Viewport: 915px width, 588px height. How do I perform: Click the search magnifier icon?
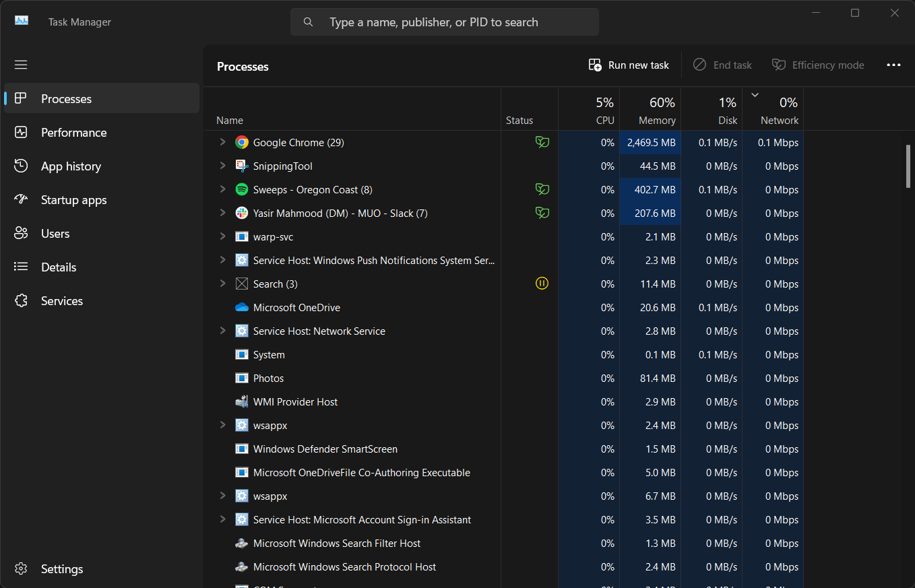pyautogui.click(x=308, y=22)
